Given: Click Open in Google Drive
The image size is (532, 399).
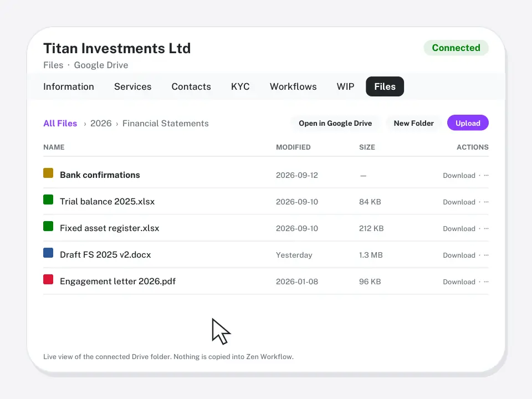Looking at the screenshot, I should [335, 123].
